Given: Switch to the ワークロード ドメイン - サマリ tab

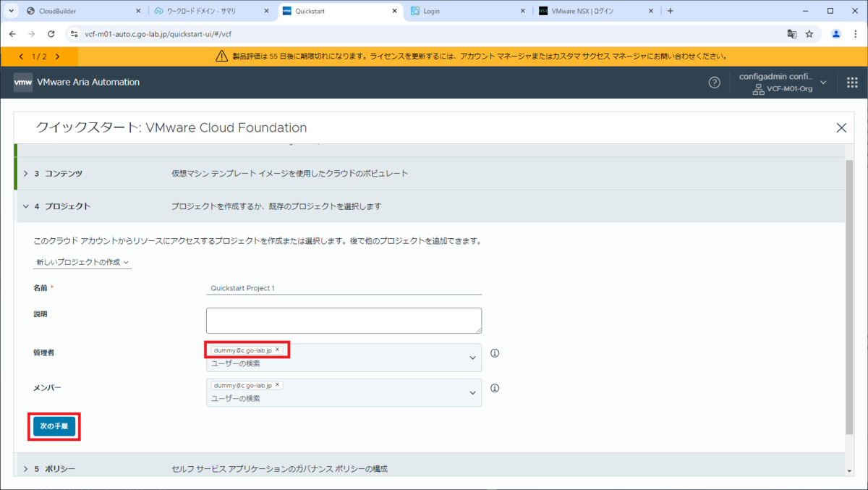Looking at the screenshot, I should coord(211,11).
